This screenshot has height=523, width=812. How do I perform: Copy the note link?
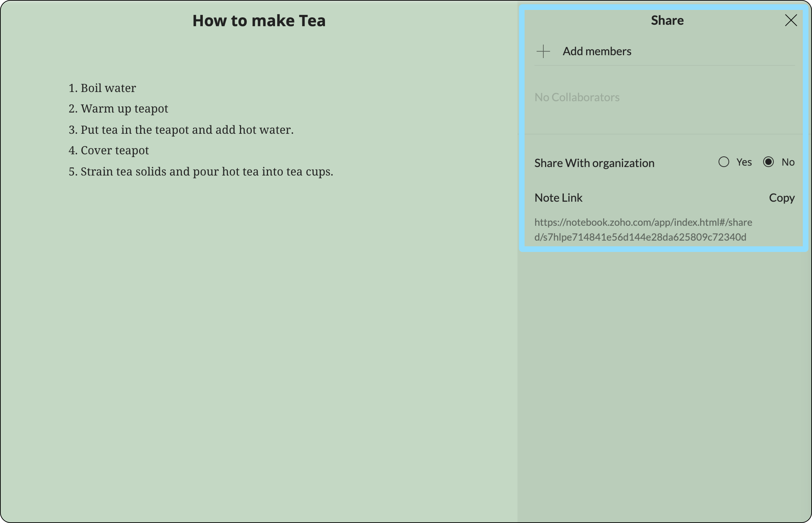point(781,198)
